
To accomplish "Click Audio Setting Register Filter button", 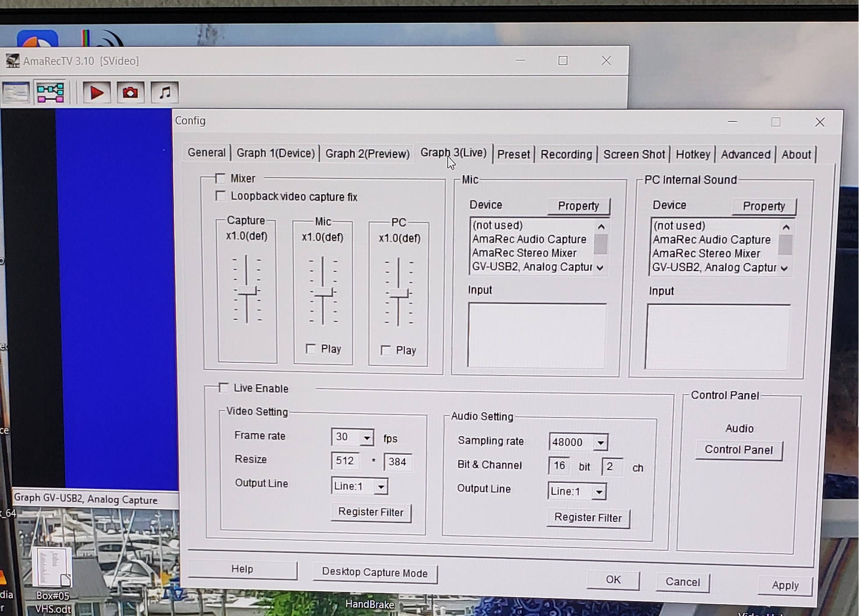I will pos(588,517).
